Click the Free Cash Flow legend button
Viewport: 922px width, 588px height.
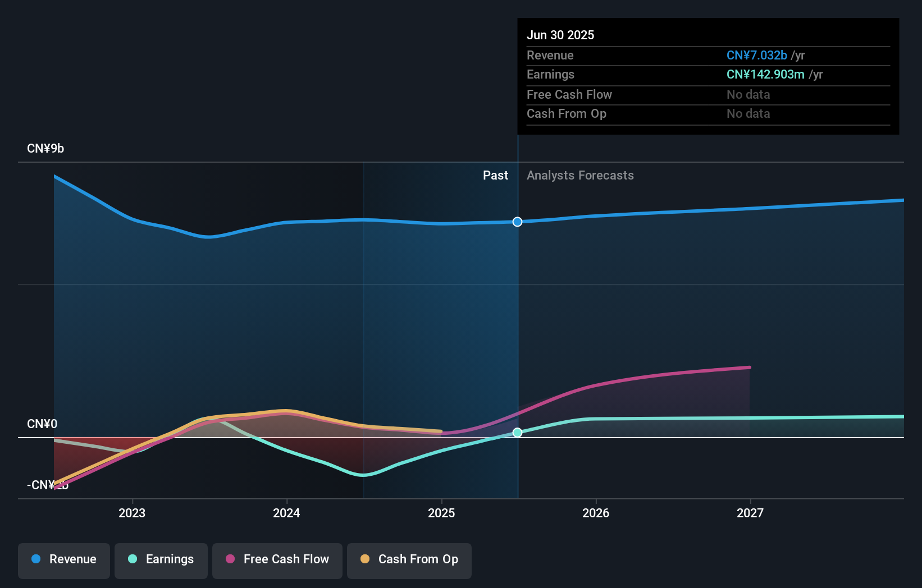(x=277, y=561)
